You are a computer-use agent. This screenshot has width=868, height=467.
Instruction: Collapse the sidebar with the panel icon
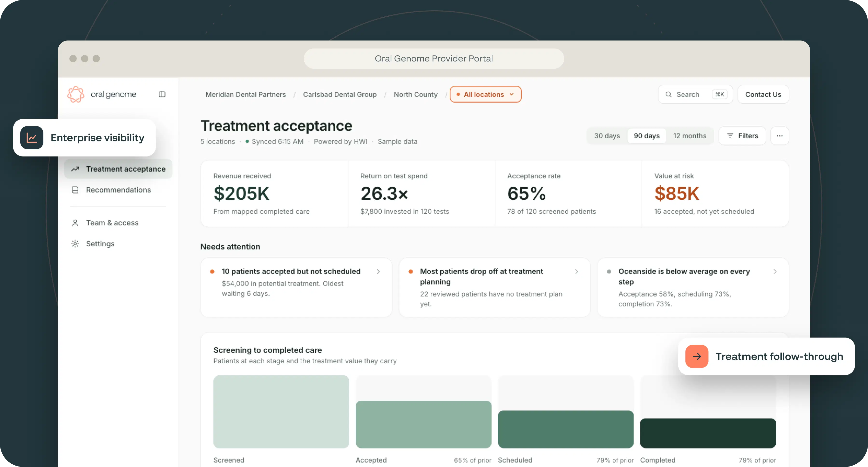(162, 94)
